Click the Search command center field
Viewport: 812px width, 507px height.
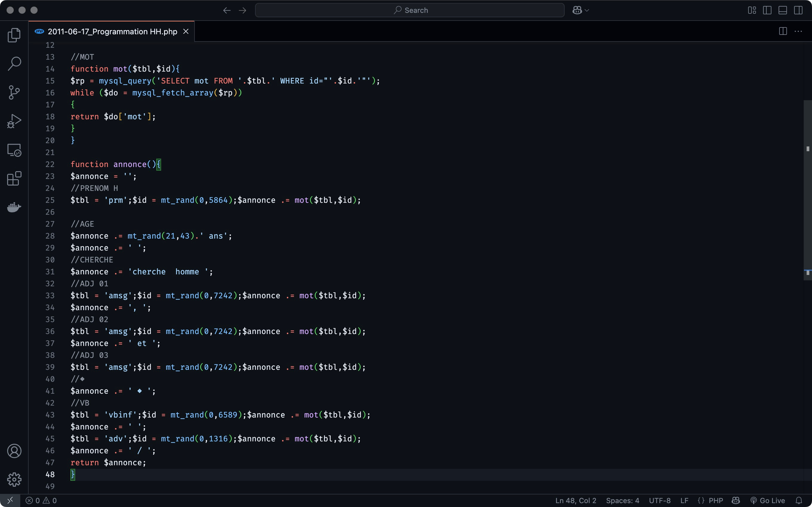point(410,10)
